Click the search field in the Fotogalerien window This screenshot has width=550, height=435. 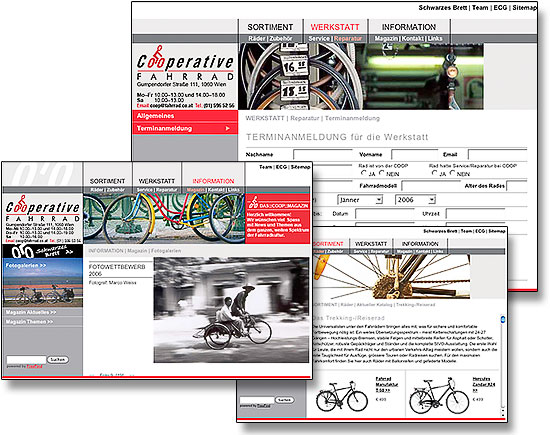click(26, 360)
